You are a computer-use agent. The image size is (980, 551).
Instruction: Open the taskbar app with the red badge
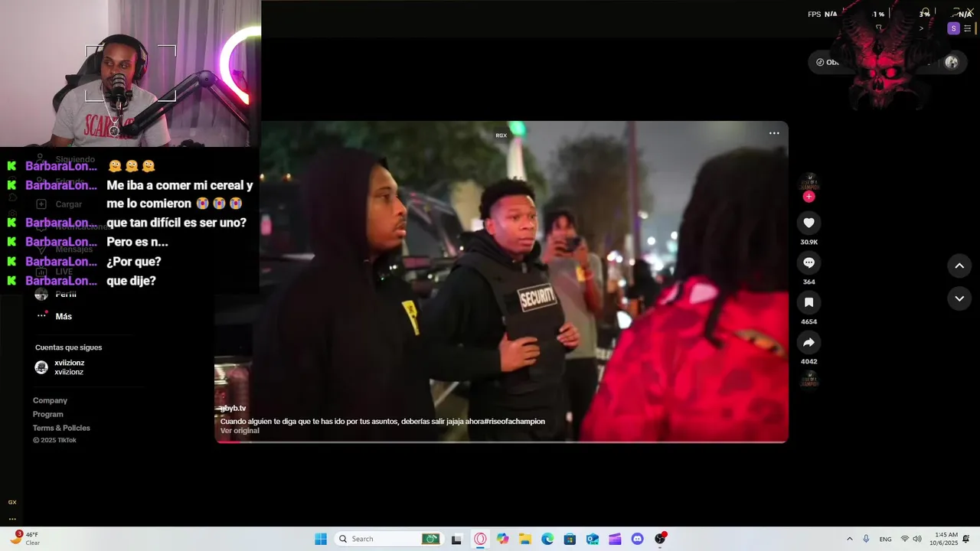tap(660, 539)
